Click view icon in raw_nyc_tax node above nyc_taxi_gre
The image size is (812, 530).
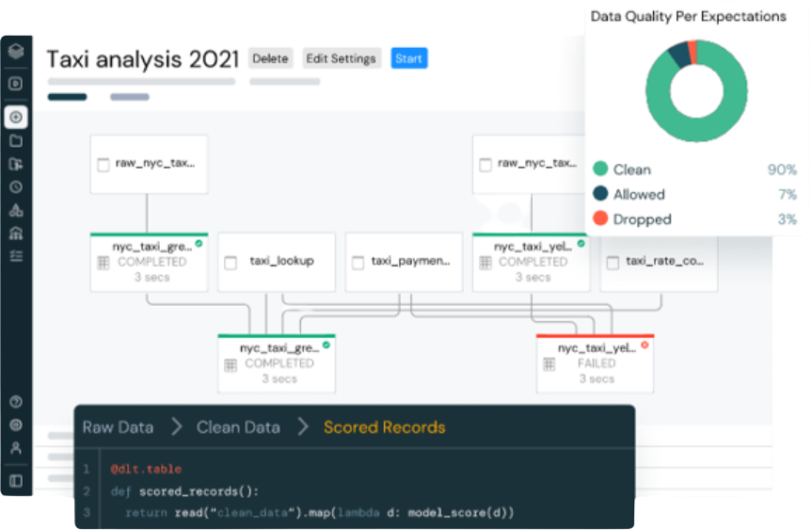(103, 165)
